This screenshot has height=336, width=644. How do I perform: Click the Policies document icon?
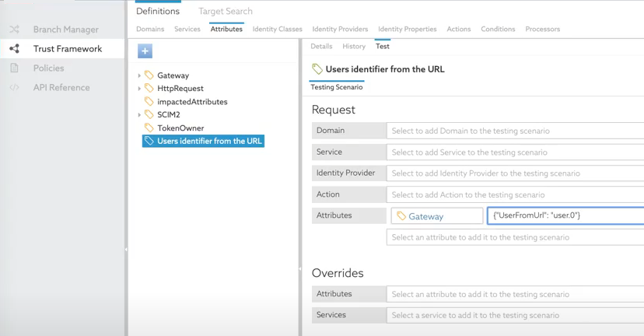pos(14,68)
